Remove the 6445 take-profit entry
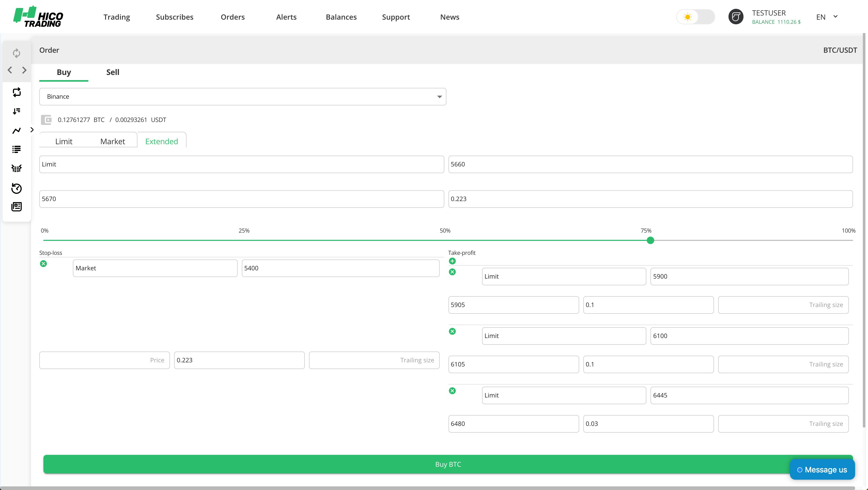The height and width of the screenshot is (490, 868). pos(452,391)
